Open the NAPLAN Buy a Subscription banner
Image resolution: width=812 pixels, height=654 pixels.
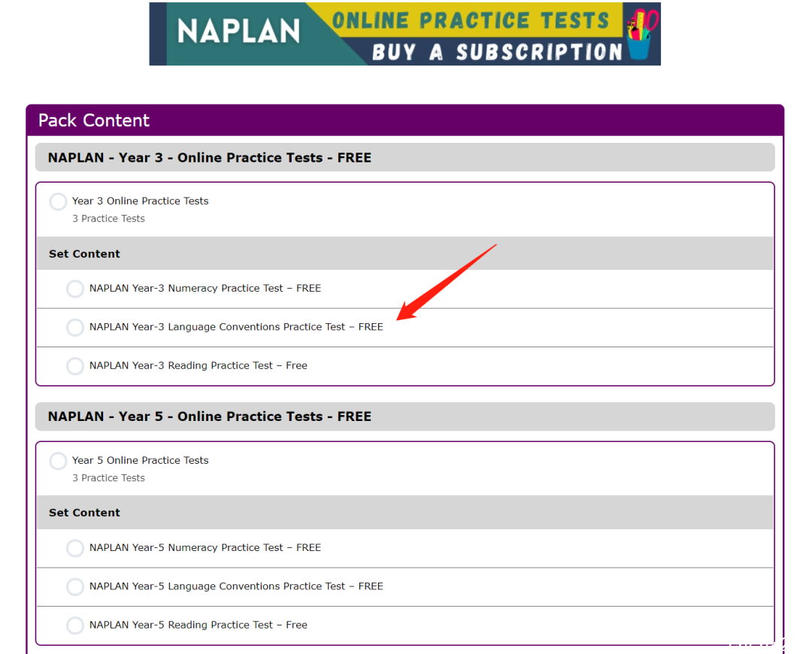click(x=404, y=34)
